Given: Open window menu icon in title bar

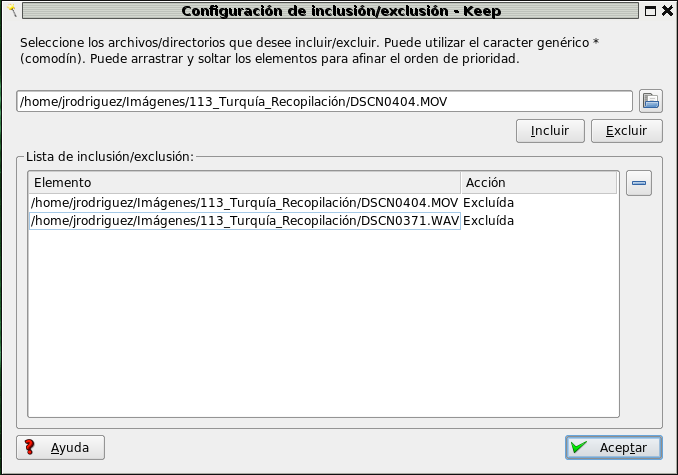Looking at the screenshot, I should [12, 11].
